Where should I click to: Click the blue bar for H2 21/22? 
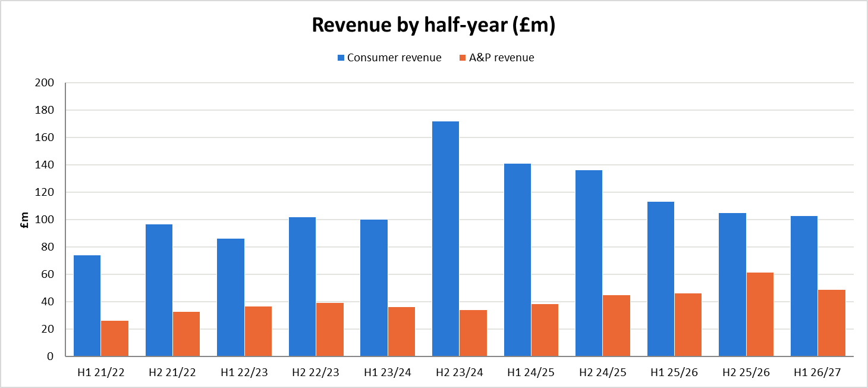click(x=159, y=290)
